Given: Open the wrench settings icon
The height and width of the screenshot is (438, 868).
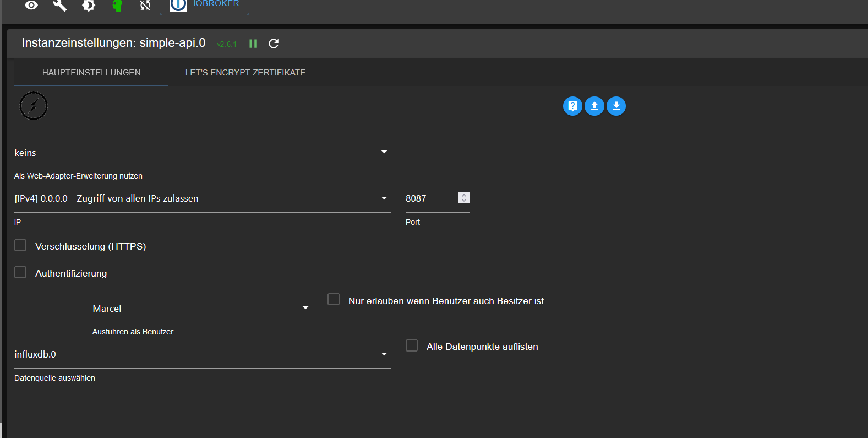Looking at the screenshot, I should coord(60,6).
